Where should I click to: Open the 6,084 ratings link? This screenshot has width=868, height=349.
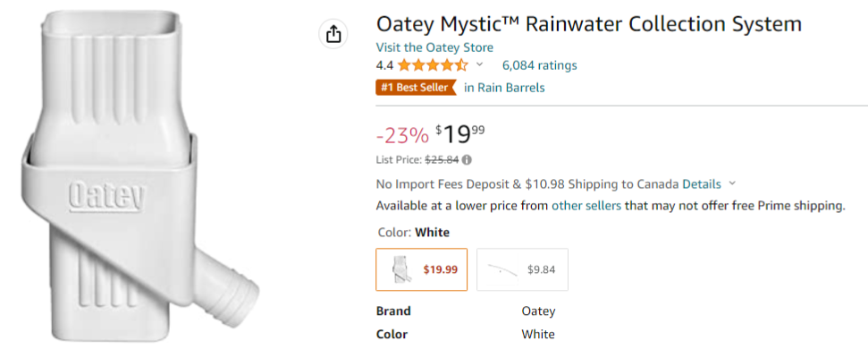tap(539, 65)
